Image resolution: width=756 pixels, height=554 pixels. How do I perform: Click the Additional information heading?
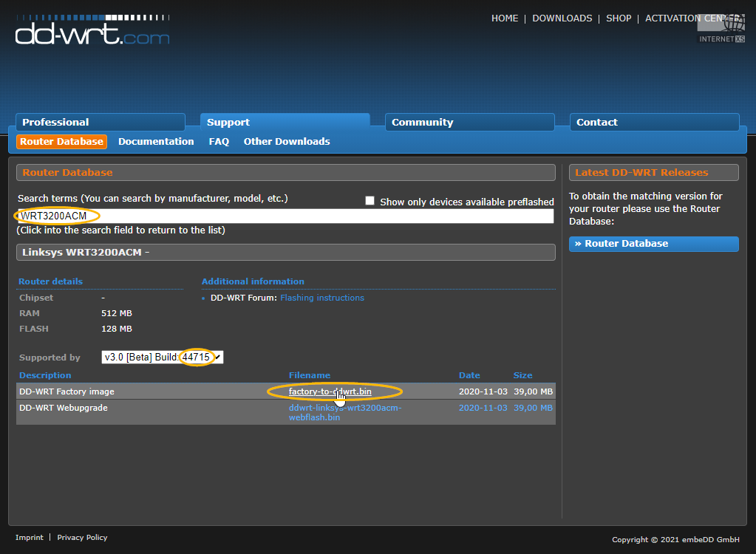(253, 281)
